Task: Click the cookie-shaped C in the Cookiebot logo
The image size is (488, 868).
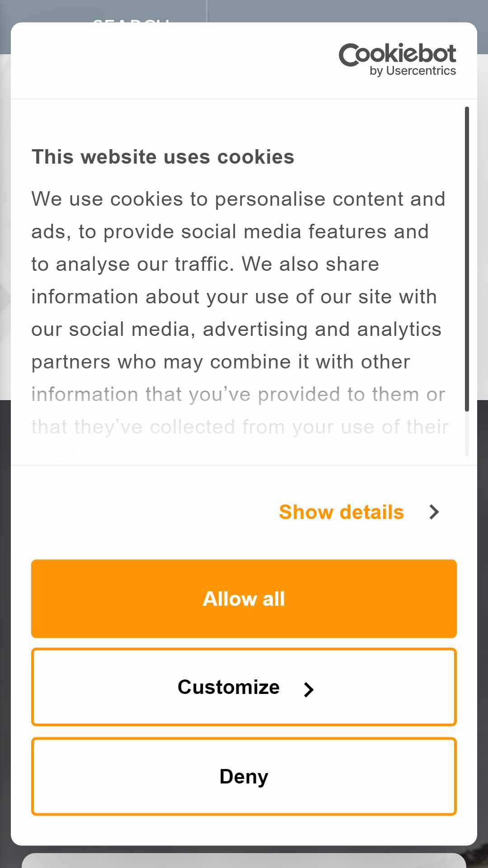Action: (x=350, y=55)
